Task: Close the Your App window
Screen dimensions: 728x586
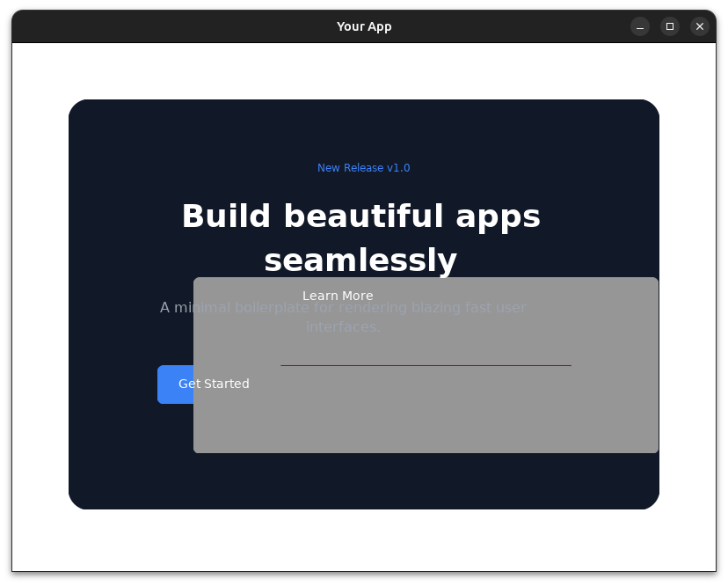Action: click(700, 26)
